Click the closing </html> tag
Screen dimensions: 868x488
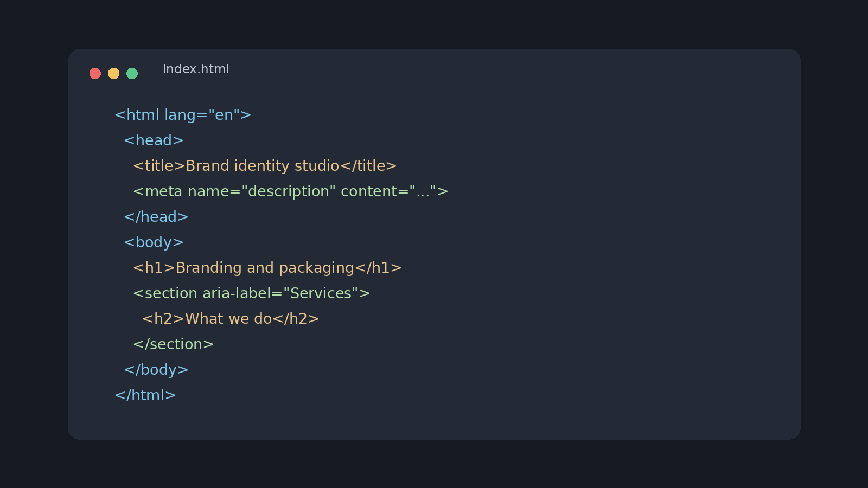click(145, 395)
